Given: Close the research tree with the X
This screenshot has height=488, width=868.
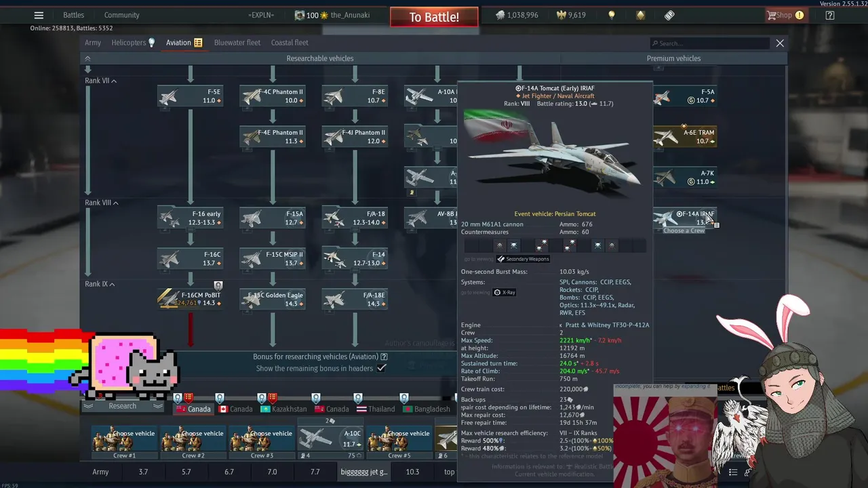Looking at the screenshot, I should point(780,43).
